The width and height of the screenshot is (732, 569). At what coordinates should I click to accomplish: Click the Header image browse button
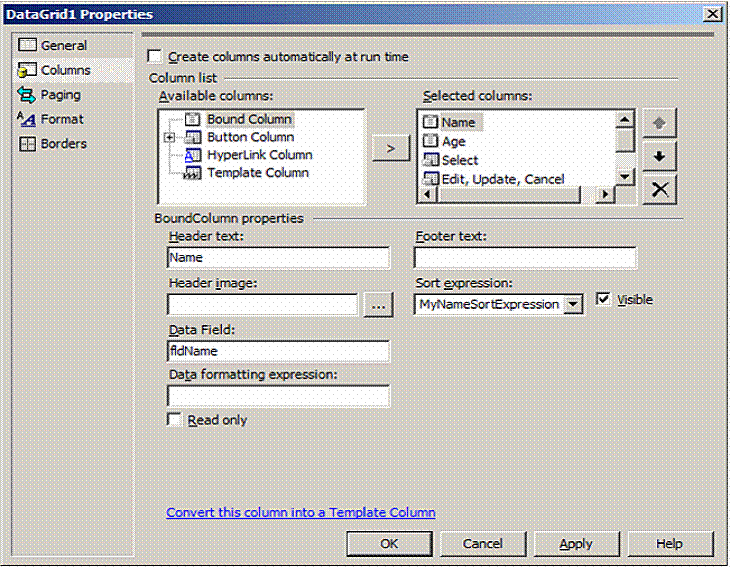[x=378, y=305]
